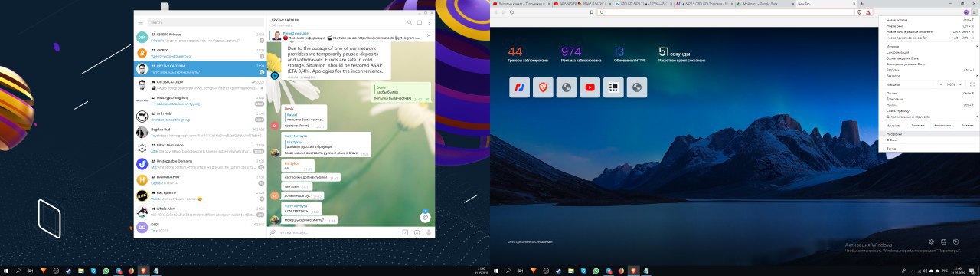The height and width of the screenshot is (276, 980).
Task: Open emoji picker in Telegram
Action: (417, 232)
